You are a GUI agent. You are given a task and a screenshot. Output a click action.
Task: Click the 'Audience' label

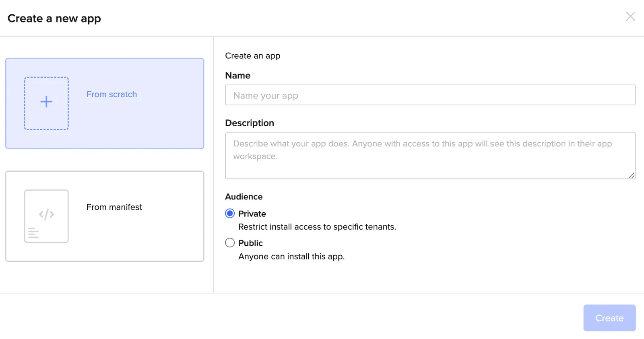tap(244, 197)
